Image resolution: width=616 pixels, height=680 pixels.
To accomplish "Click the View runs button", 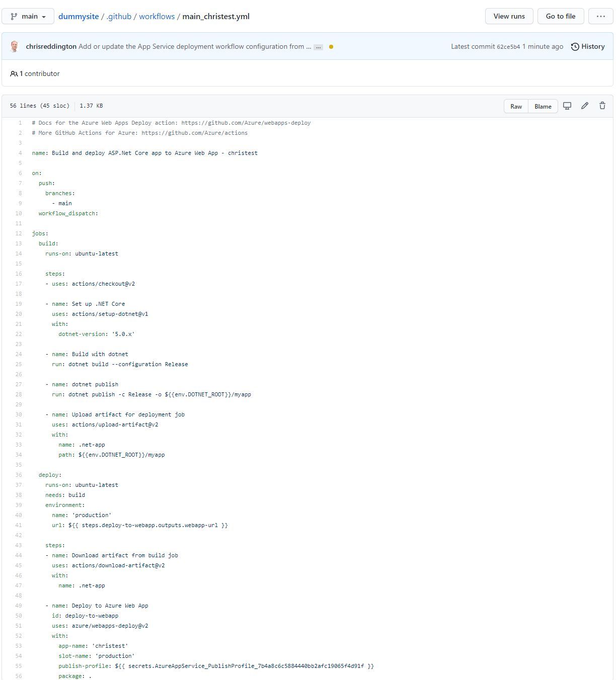I will [x=509, y=16].
